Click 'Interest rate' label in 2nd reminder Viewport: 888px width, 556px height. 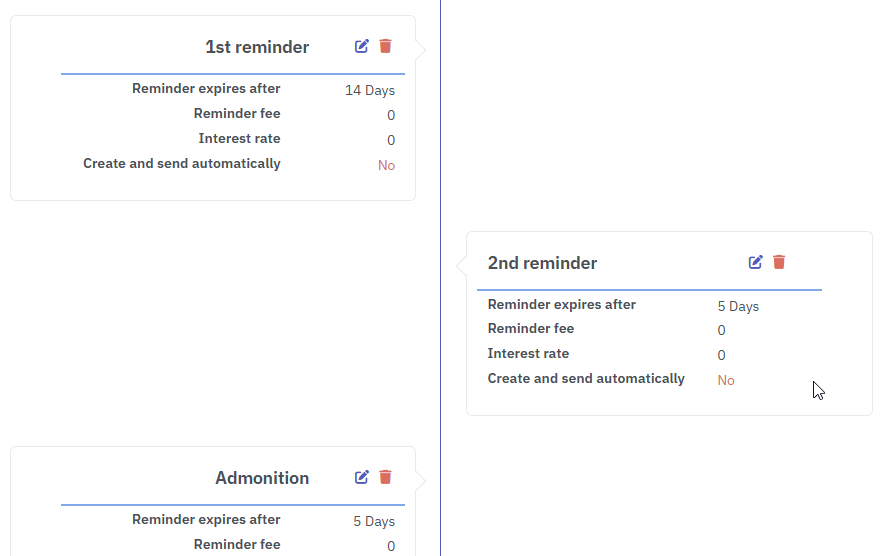point(528,354)
